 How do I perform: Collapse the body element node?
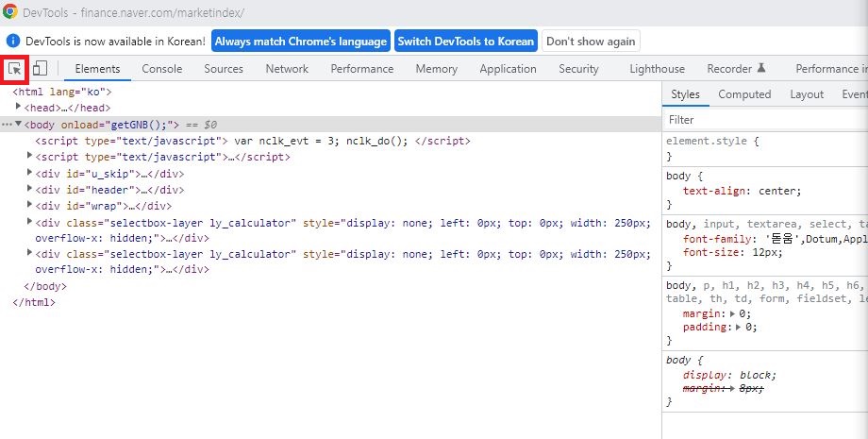click(x=18, y=124)
